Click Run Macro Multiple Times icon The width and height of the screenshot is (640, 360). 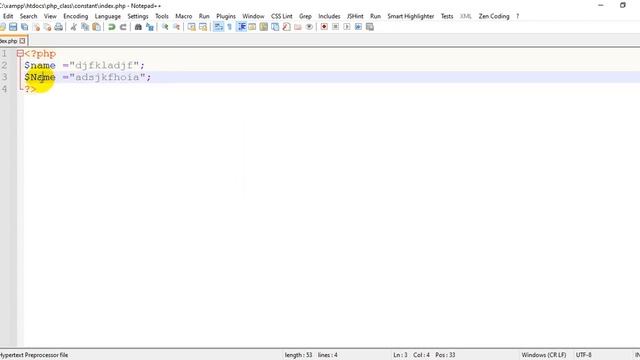(x=358, y=27)
